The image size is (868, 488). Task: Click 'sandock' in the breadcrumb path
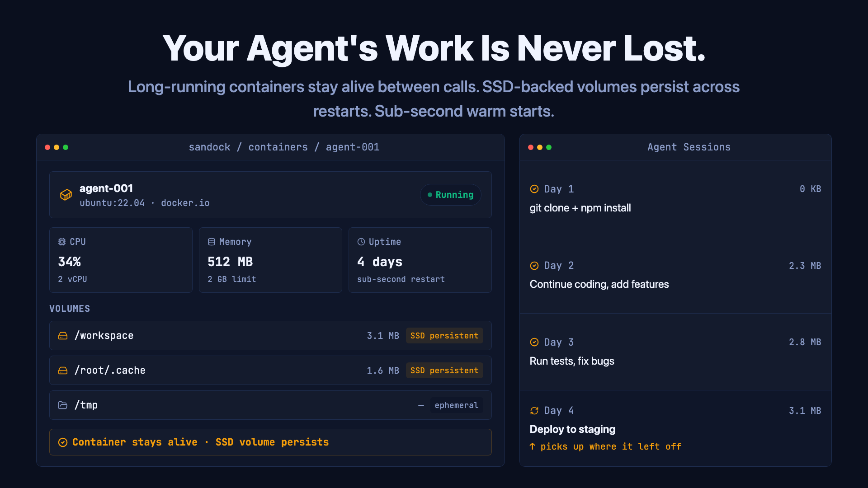pos(209,147)
